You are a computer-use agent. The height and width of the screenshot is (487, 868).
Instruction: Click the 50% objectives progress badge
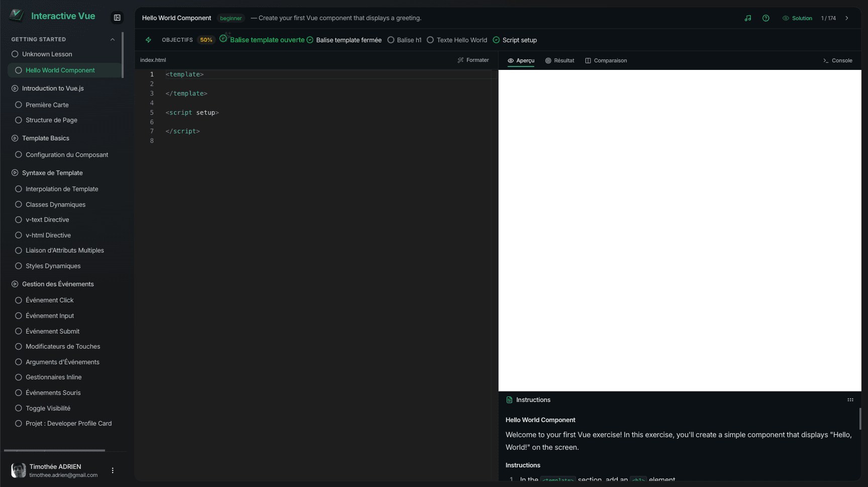pos(206,40)
